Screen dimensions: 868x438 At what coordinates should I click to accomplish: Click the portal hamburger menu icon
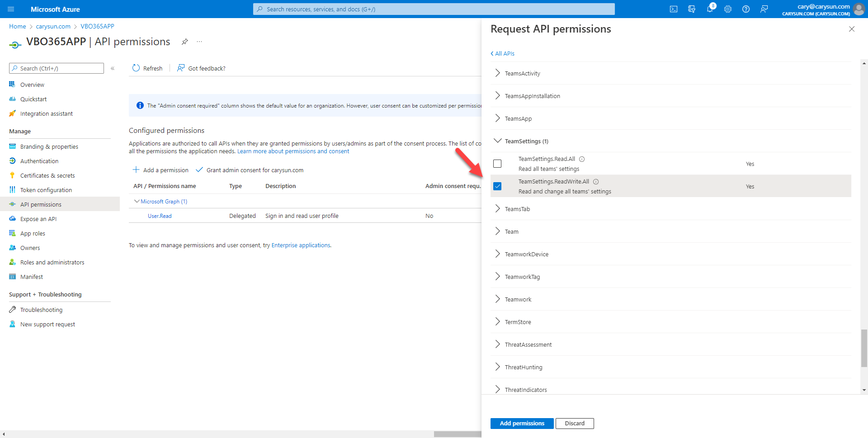click(x=11, y=9)
